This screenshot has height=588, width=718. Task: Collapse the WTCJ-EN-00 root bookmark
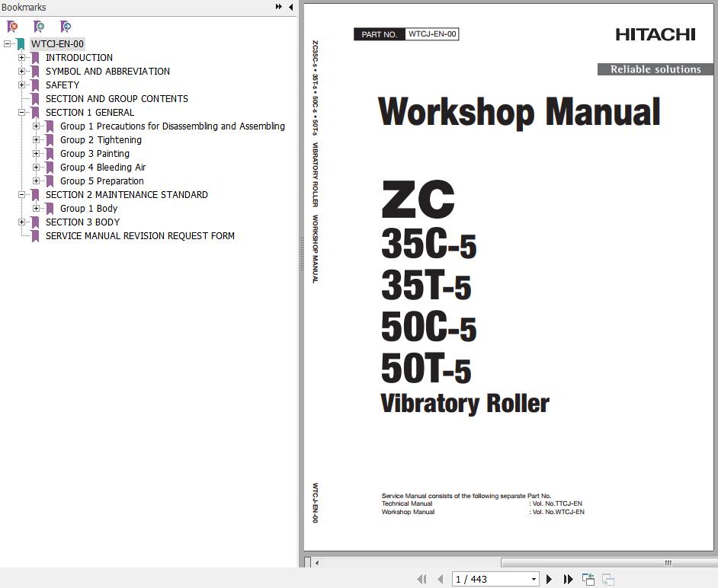(7, 44)
